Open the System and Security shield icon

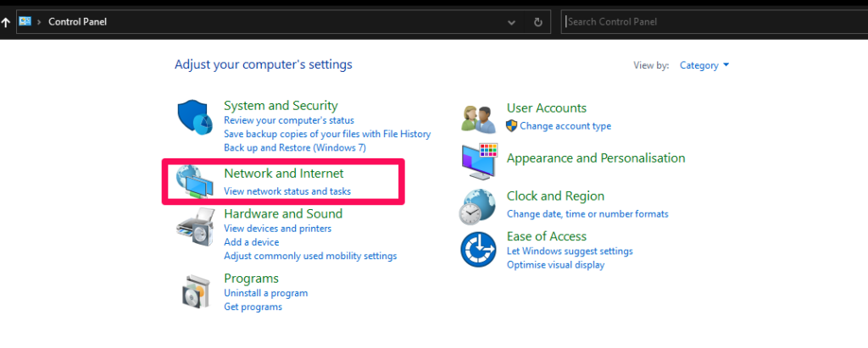click(x=195, y=119)
